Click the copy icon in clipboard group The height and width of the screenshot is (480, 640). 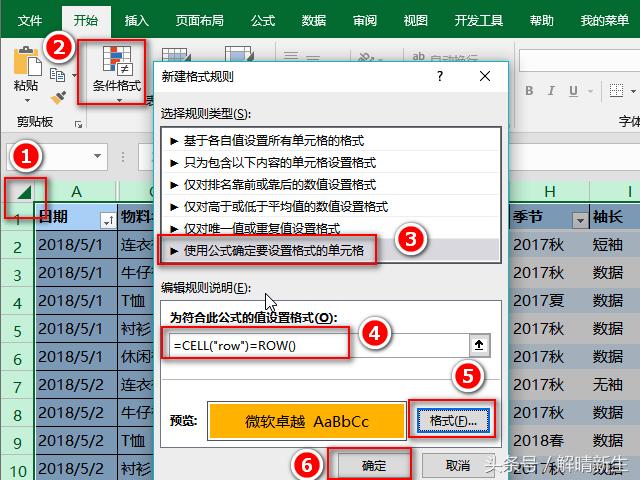point(58,75)
